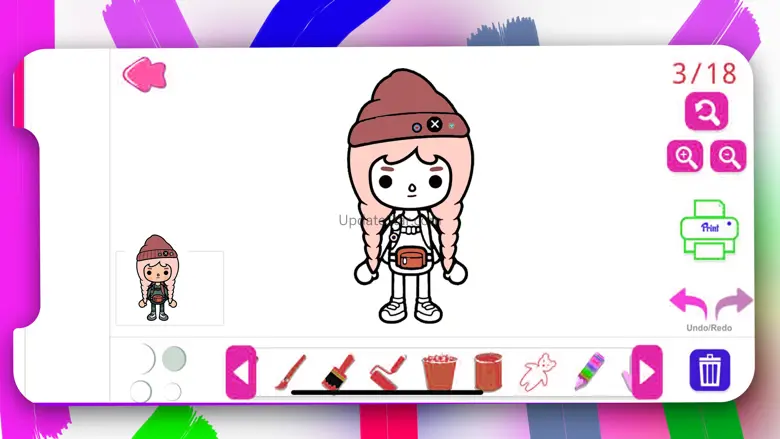Select the large white brush size circle

pos(144,358)
